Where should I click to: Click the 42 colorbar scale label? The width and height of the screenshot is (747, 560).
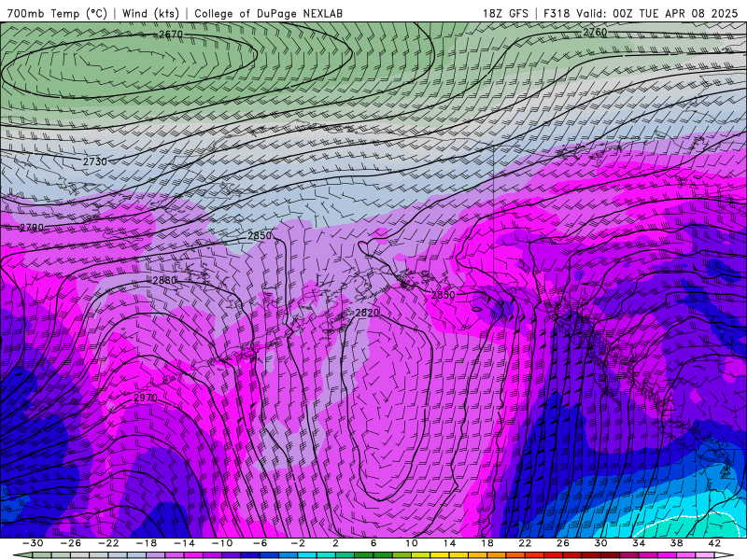click(714, 543)
